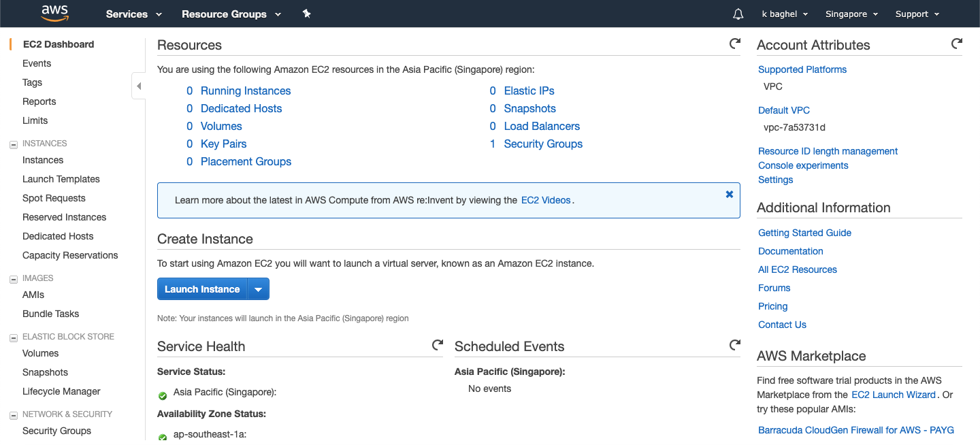Dismiss the EC2 Videos info banner
Image resolution: width=980 pixels, height=445 pixels.
[730, 194]
